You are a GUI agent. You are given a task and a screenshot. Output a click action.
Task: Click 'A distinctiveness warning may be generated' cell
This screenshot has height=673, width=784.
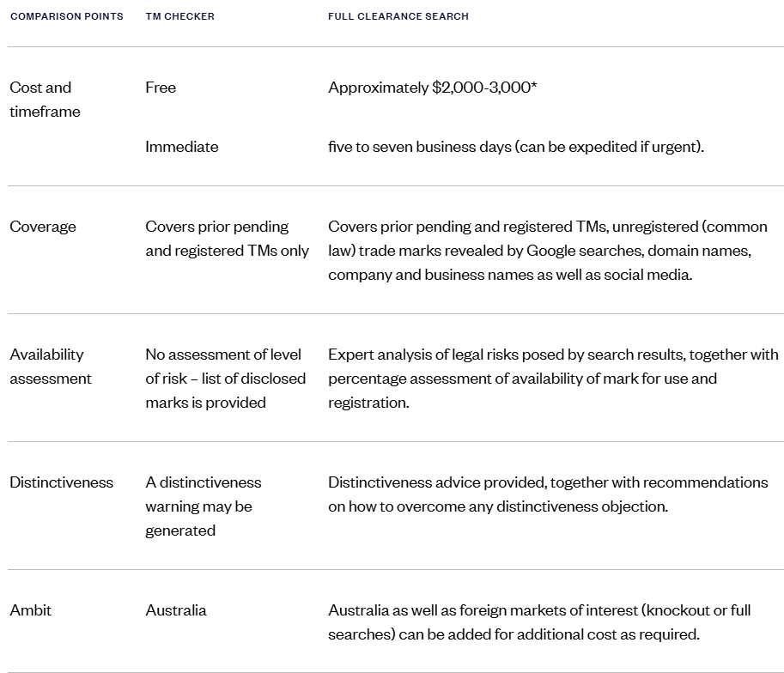pos(203,506)
